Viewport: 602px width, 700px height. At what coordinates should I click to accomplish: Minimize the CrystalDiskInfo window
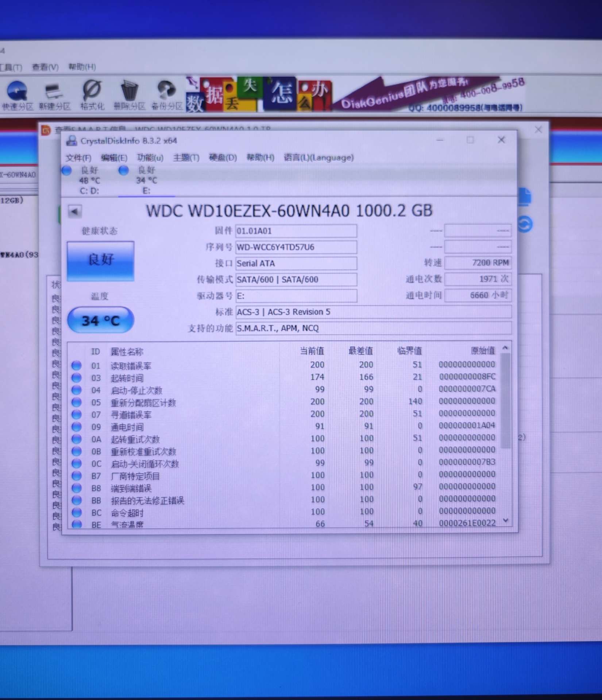pos(440,140)
